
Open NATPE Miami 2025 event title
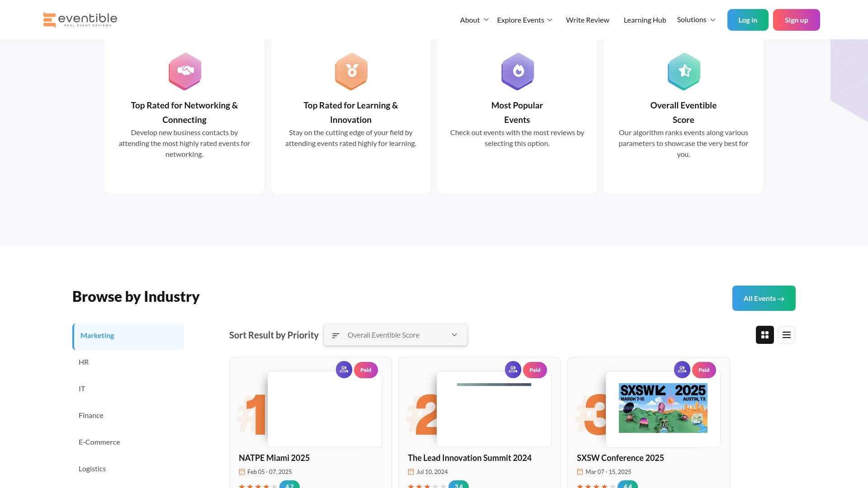274,458
